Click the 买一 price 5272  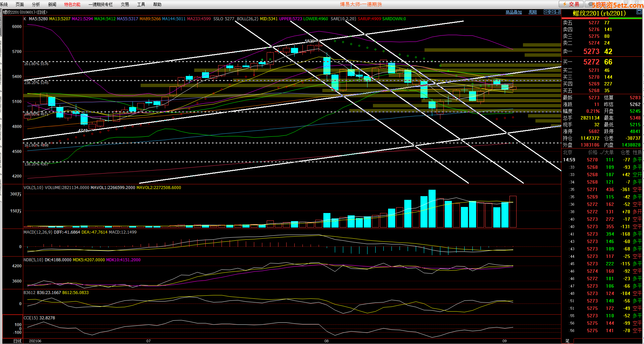[591, 62]
